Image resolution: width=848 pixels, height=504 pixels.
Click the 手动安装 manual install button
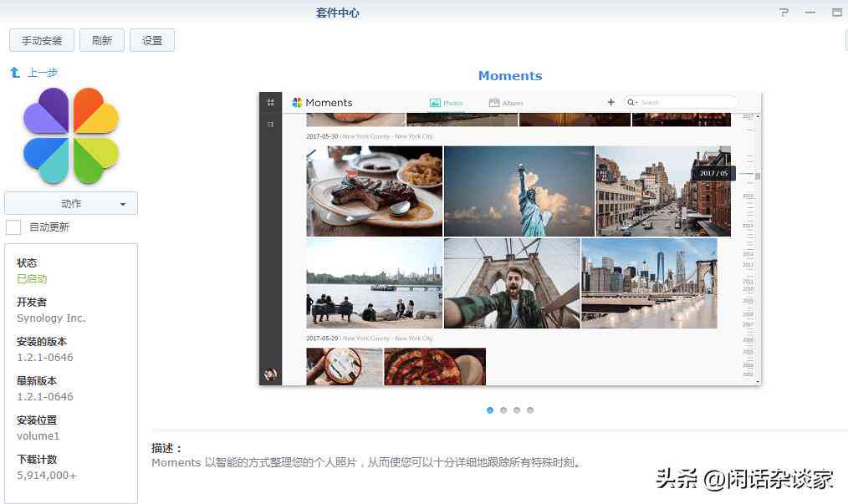point(42,41)
